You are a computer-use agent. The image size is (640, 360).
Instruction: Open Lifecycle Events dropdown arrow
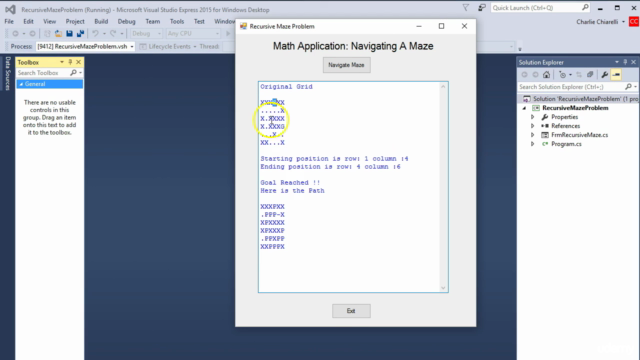(195, 47)
